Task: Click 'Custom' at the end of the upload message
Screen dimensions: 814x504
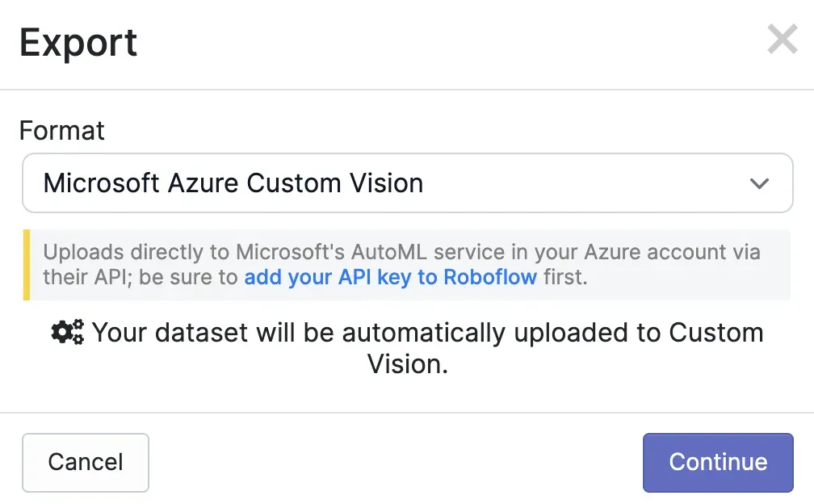Action: click(x=715, y=332)
